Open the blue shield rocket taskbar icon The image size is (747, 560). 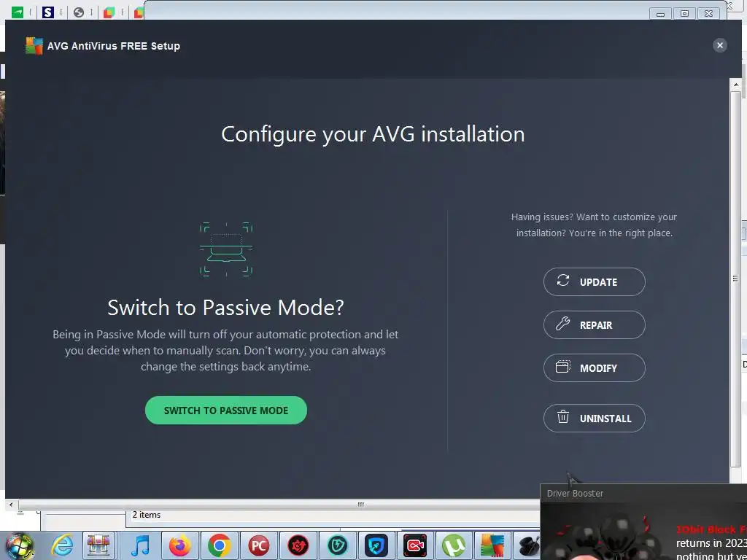point(376,545)
